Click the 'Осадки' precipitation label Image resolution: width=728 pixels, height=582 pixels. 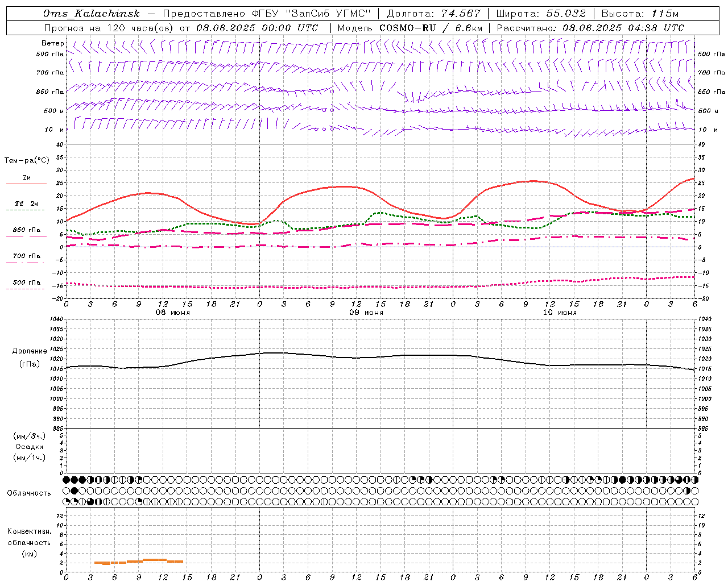point(30,447)
